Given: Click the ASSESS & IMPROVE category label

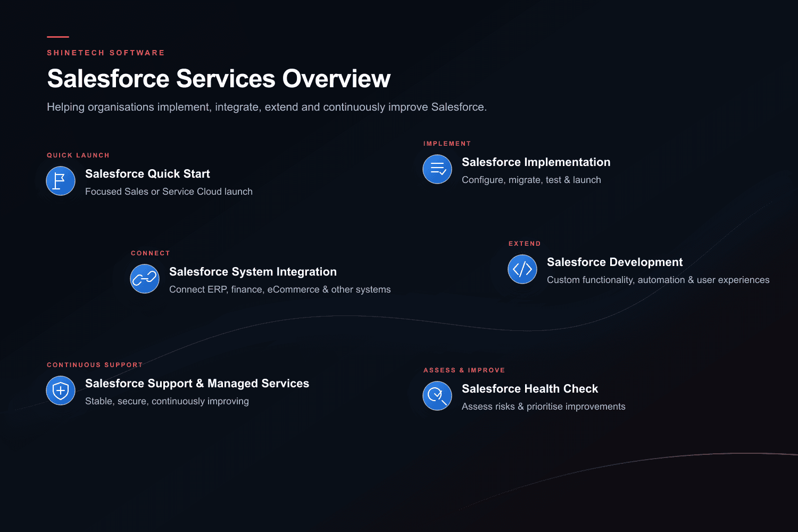Looking at the screenshot, I should click(x=464, y=370).
